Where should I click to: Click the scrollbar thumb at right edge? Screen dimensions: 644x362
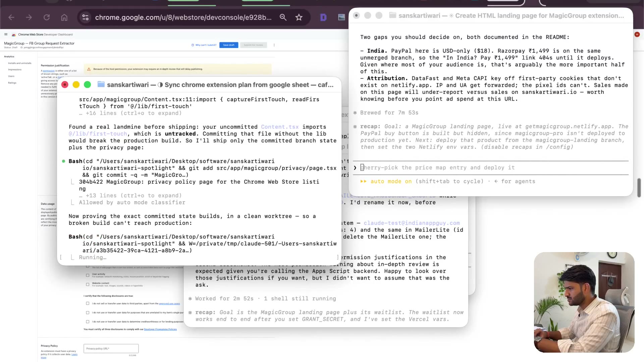pos(639,188)
